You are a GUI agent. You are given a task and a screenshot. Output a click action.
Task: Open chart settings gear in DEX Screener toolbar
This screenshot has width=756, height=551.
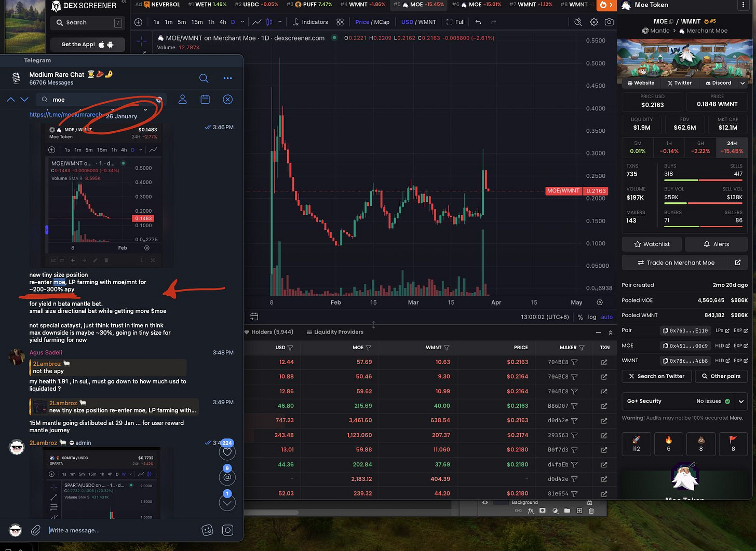[594, 22]
